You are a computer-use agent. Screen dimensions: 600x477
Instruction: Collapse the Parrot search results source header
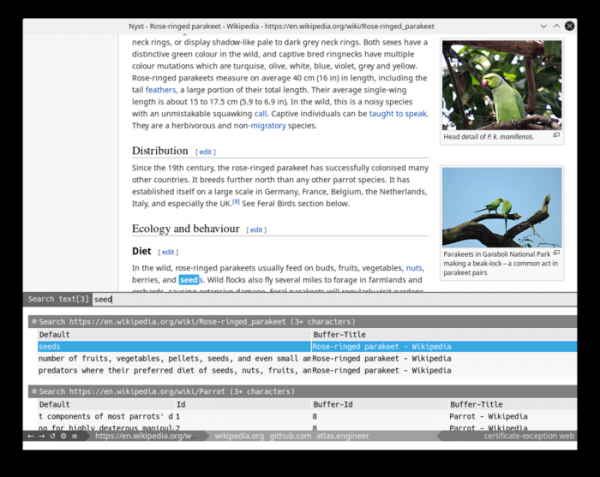coord(33,391)
